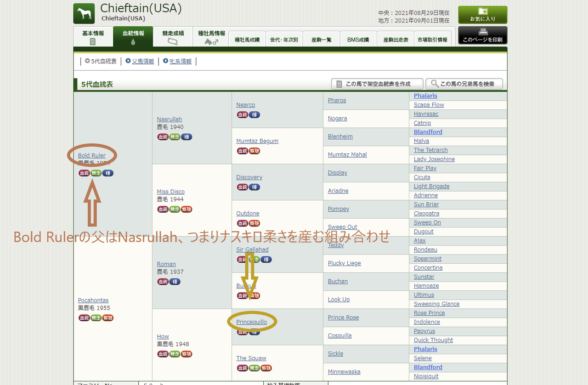The height and width of the screenshot is (385, 588).
Task: Open Pocahontas's 繁殖 badge
Action: coord(108,318)
